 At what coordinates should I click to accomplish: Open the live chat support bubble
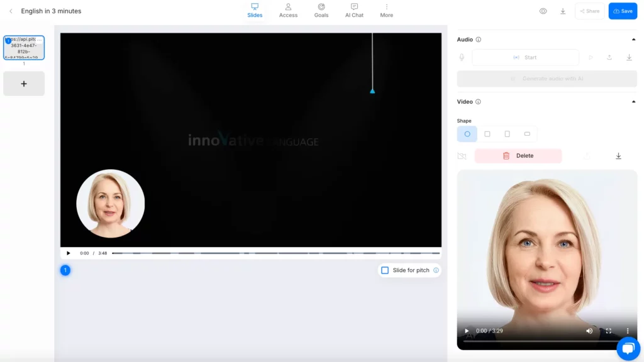(628, 348)
